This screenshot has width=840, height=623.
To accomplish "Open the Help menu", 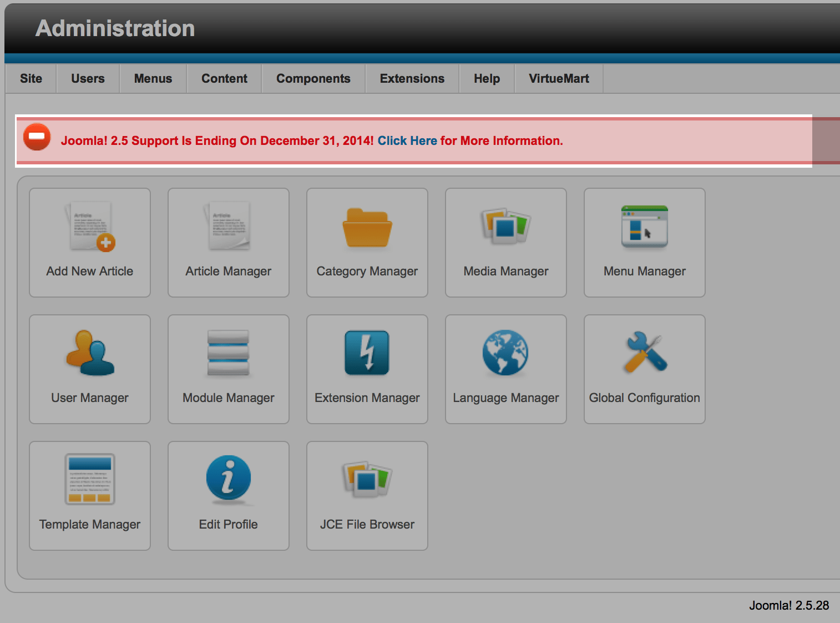I will (x=487, y=79).
